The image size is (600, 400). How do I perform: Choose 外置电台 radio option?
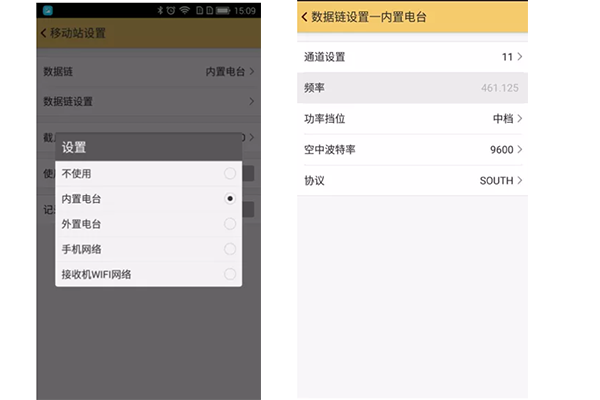pyautogui.click(x=230, y=224)
